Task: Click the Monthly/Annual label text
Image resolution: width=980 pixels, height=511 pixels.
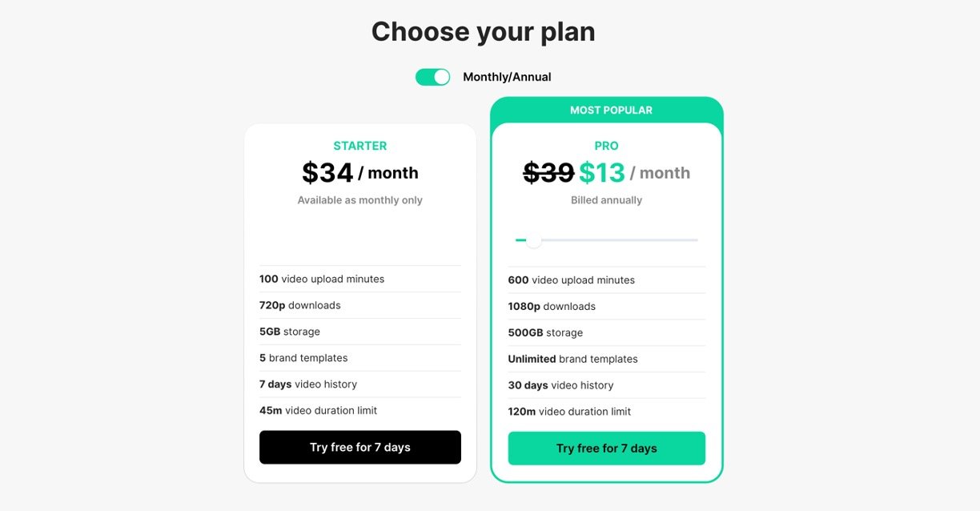Action: (507, 77)
